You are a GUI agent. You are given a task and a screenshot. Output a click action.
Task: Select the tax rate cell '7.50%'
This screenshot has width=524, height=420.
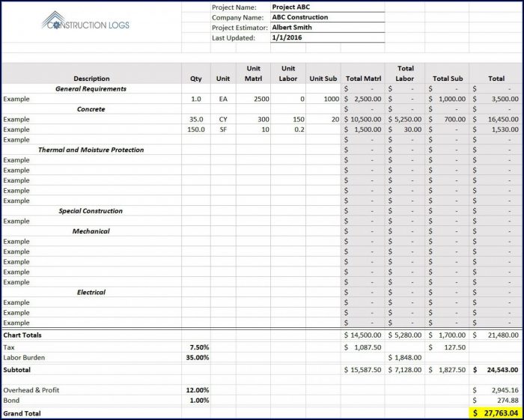196,347
